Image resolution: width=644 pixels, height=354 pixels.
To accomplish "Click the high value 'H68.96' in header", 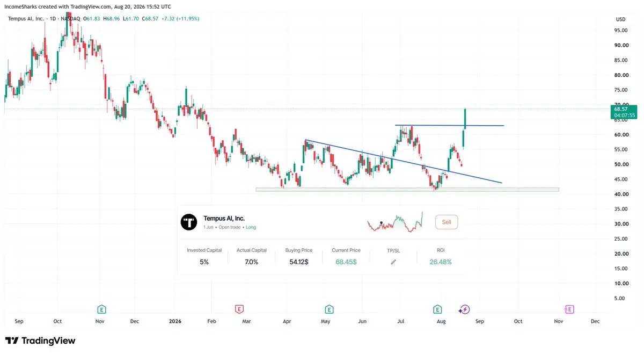I will pyautogui.click(x=113, y=19).
